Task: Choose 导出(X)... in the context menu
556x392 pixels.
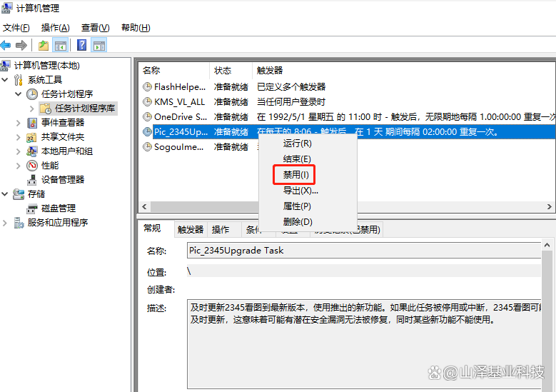Action: point(300,191)
